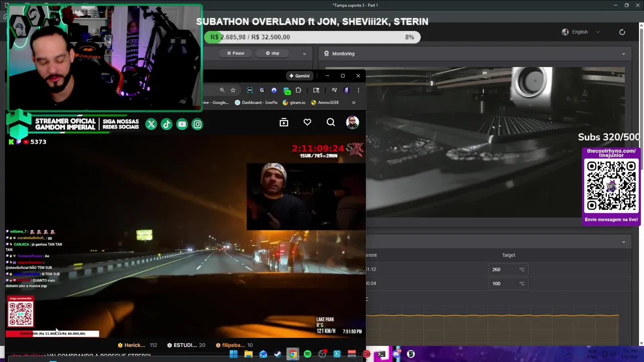Screen dimensions: 644x362
Task: Open Steam from taskbar
Action: point(278,354)
